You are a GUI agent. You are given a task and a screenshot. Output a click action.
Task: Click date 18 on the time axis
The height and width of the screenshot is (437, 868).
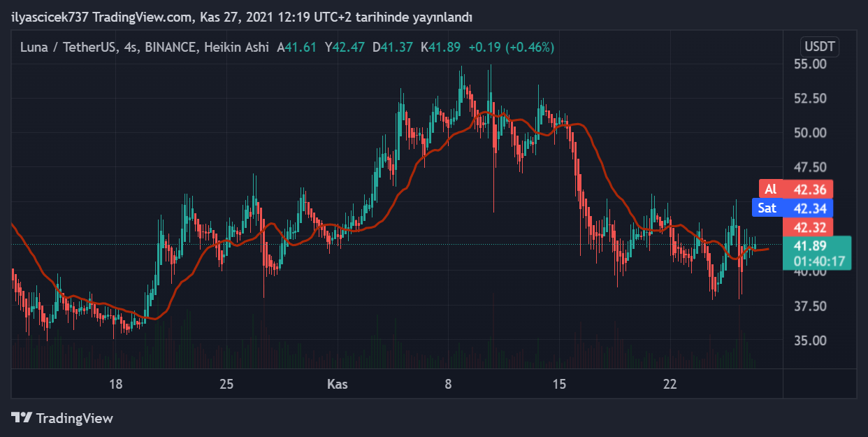(115, 384)
